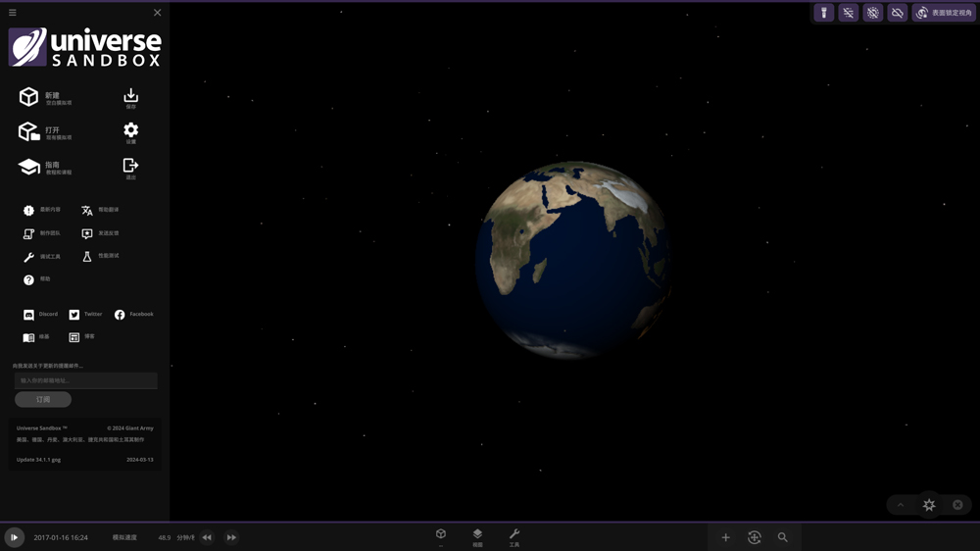The image size is (980, 551).
Task: Toggle the flashlight icon
Action: tap(824, 13)
